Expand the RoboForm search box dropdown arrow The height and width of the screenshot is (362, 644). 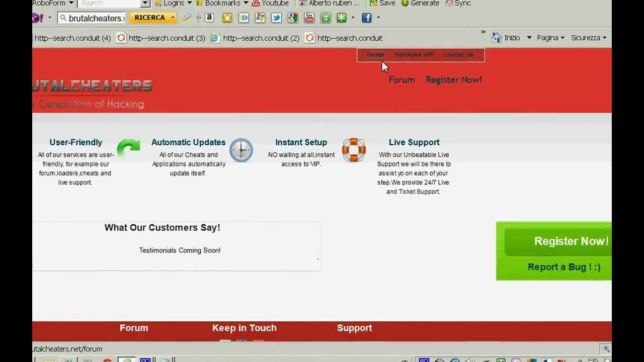coord(145,3)
